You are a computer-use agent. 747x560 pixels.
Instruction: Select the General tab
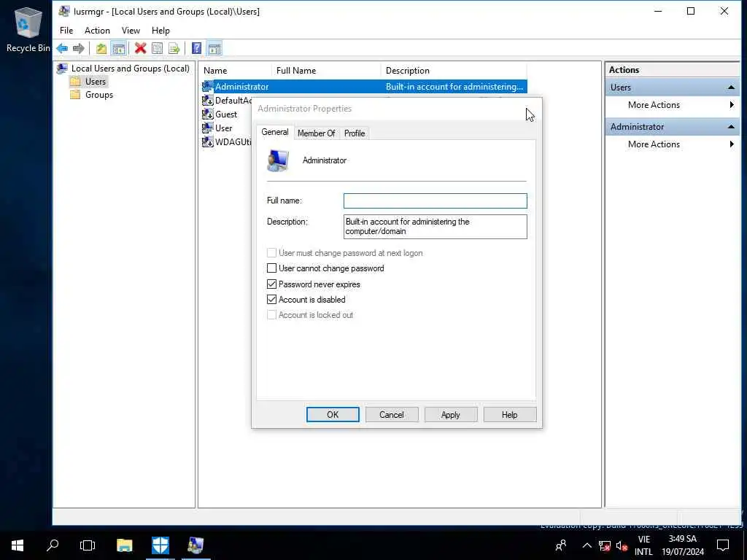[275, 133]
